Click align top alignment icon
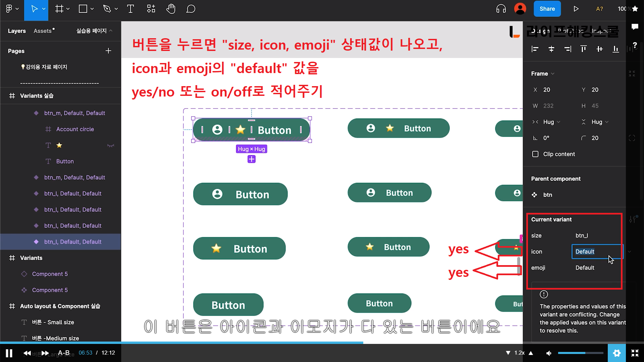The height and width of the screenshot is (362, 644). click(x=583, y=49)
